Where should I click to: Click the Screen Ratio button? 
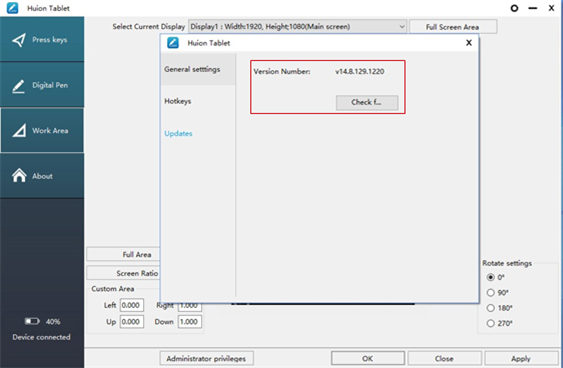tap(123, 273)
